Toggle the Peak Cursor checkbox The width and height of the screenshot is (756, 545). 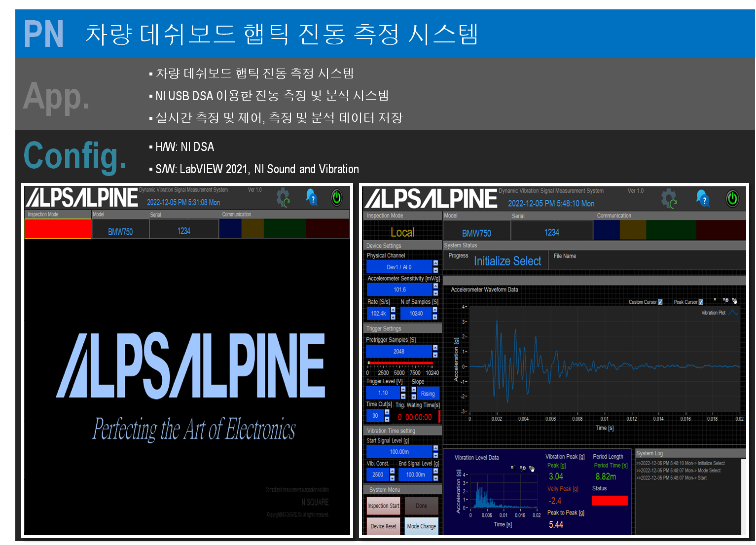click(701, 302)
